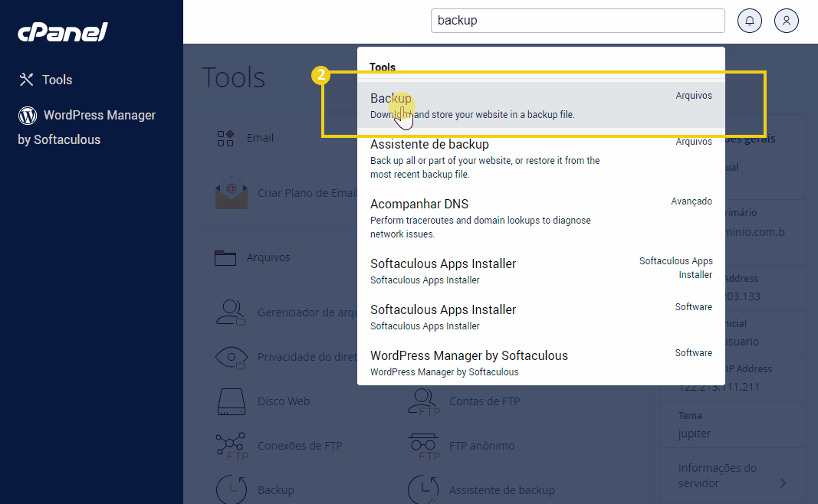Select the Acompanhar DNS search result
Viewport: 818px width, 504px height.
(541, 218)
